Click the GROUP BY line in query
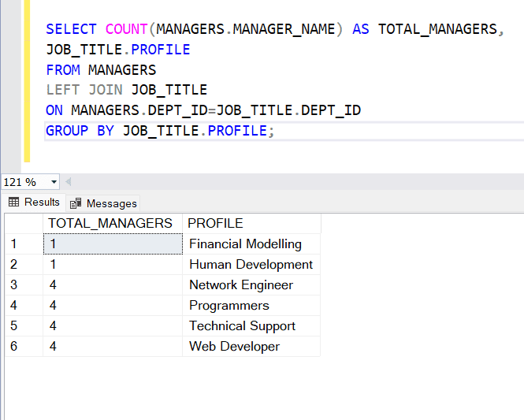The height and width of the screenshot is (420, 524). (160, 131)
